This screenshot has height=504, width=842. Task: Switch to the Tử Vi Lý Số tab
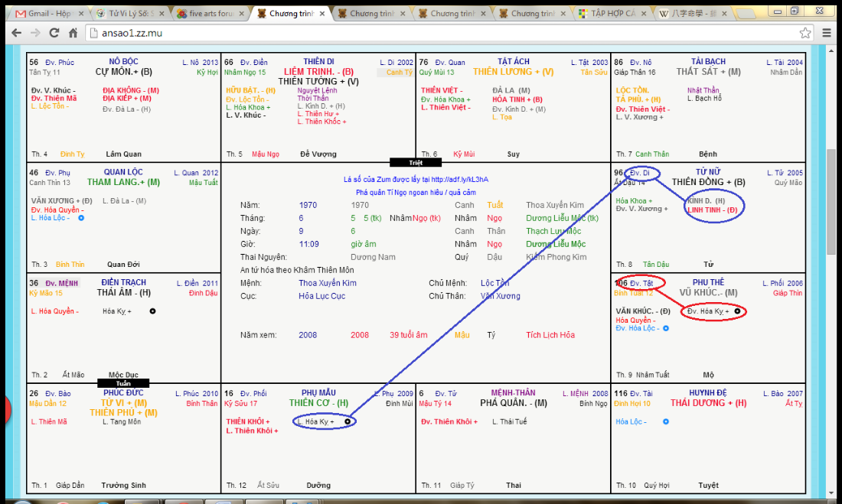pos(126,13)
